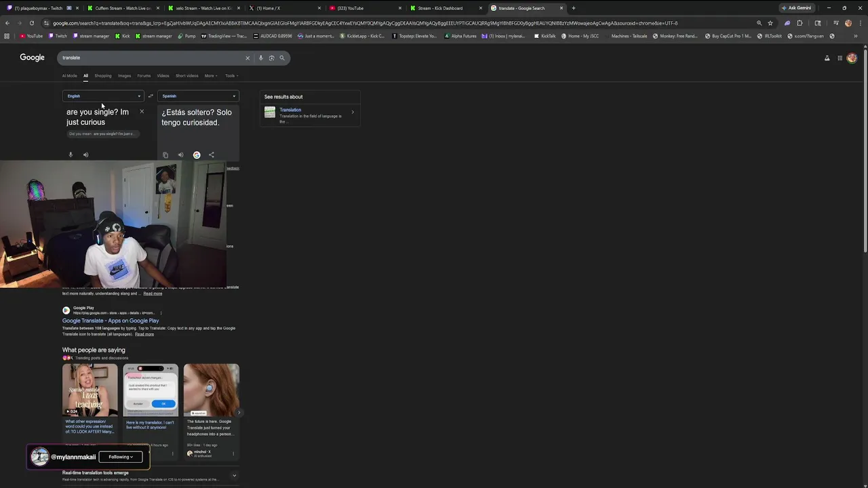
Task: Open 'What other expression' post link
Action: pyautogui.click(x=90, y=426)
